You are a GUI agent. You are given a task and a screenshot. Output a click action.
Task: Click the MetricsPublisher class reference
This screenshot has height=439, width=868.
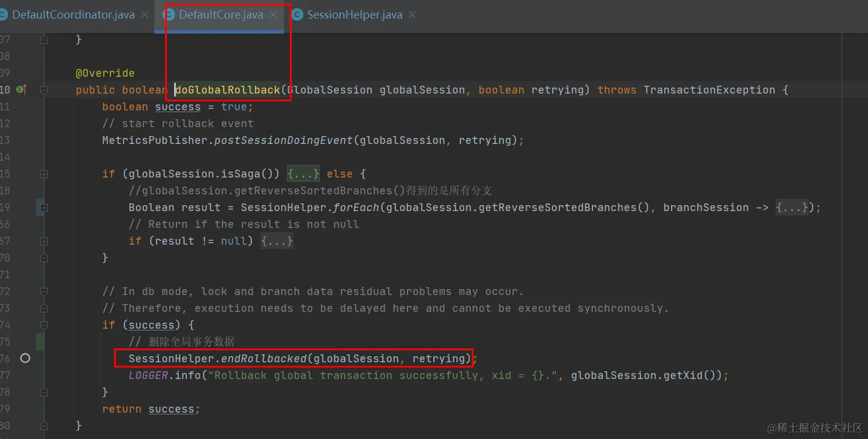pyautogui.click(x=155, y=140)
